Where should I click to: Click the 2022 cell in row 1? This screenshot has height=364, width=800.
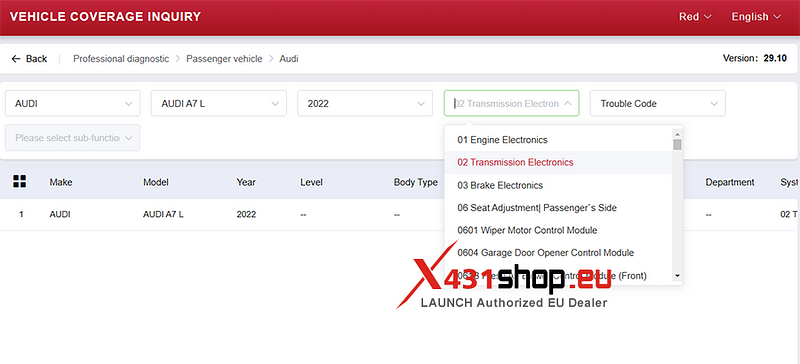246,215
